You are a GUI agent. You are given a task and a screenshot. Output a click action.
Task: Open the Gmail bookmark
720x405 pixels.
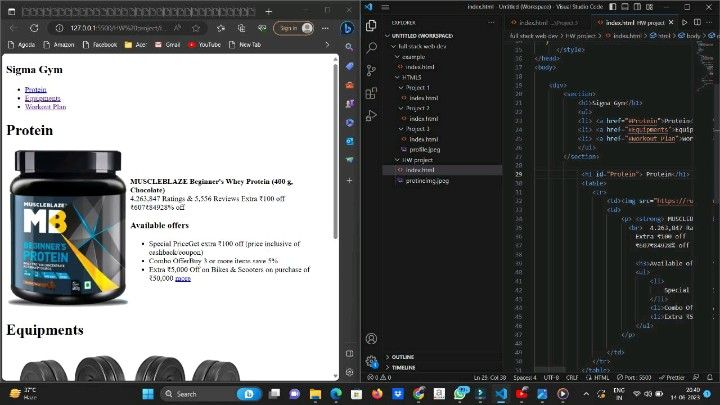tap(168, 45)
